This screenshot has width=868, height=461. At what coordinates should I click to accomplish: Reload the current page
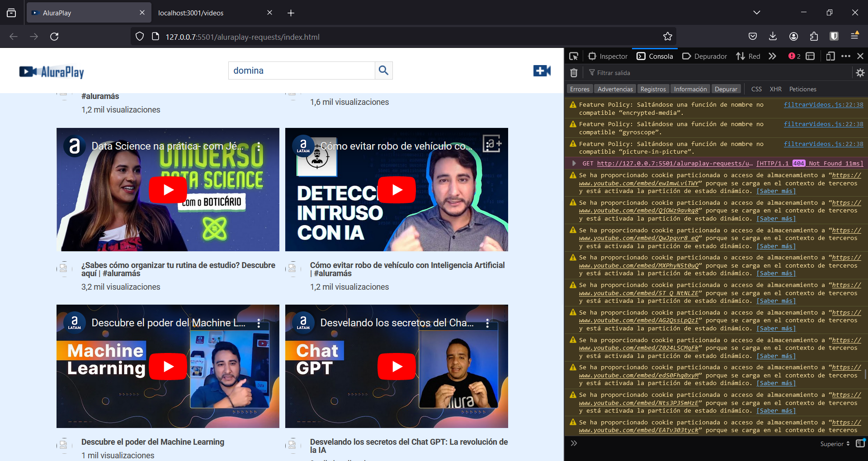54,37
